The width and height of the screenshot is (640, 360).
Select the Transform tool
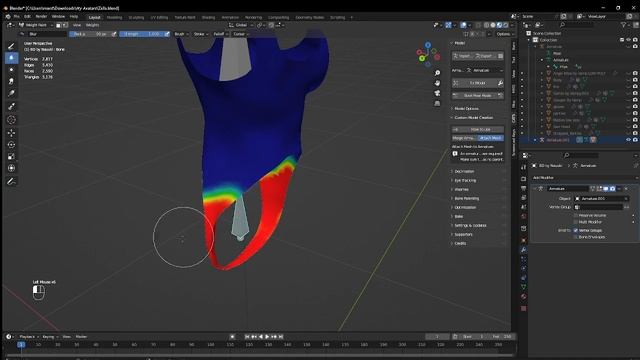coord(11,168)
